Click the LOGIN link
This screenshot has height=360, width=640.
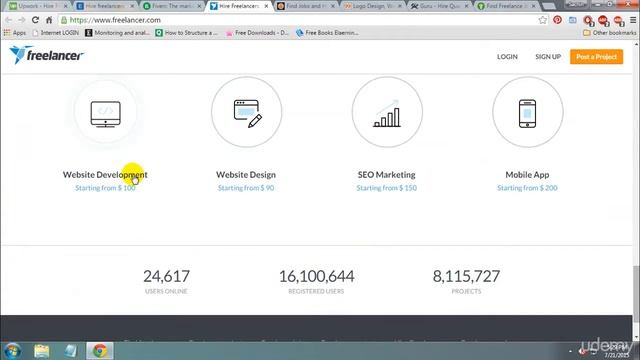point(507,57)
